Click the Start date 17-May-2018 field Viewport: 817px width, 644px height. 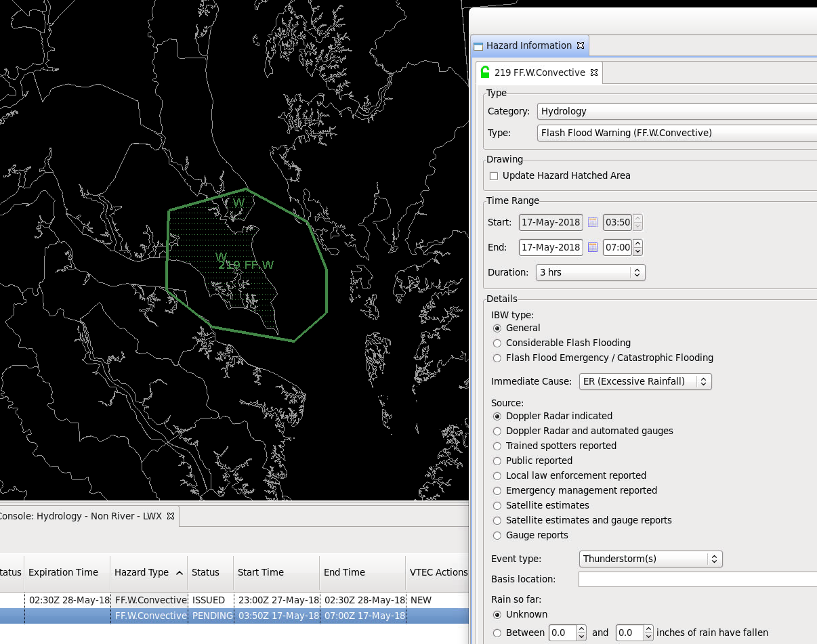click(551, 222)
